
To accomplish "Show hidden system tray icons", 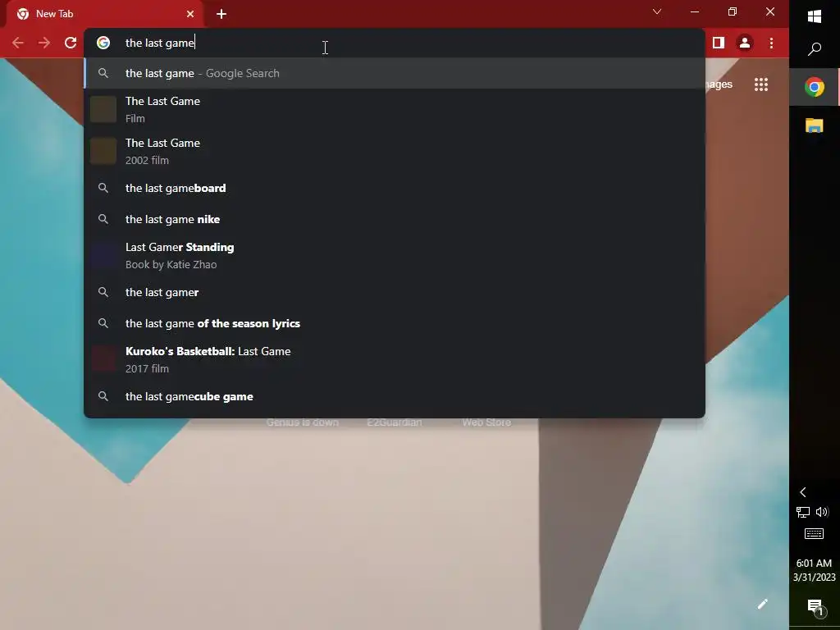I will [803, 492].
